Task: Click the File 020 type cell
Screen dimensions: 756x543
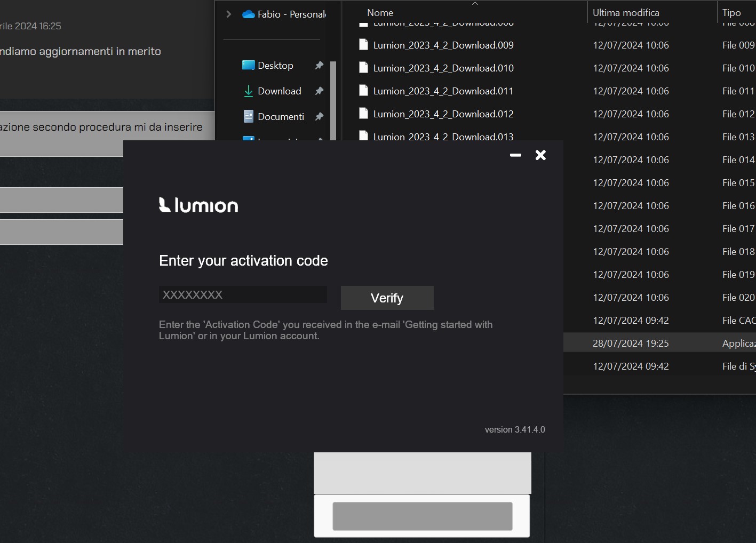Action: [738, 298]
